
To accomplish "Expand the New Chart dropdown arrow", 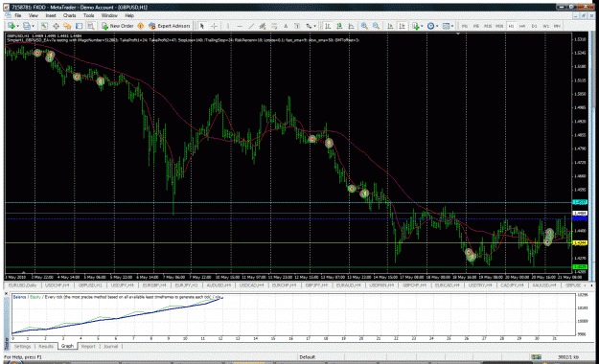I will (17, 26).
